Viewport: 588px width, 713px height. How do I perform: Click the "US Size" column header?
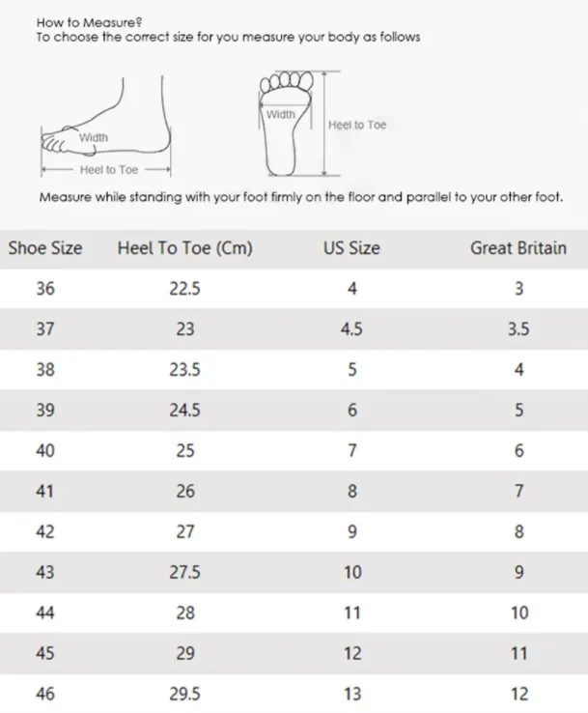point(351,248)
